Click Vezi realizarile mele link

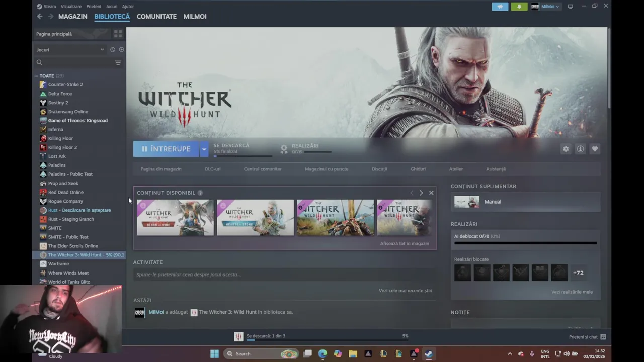coord(572,292)
